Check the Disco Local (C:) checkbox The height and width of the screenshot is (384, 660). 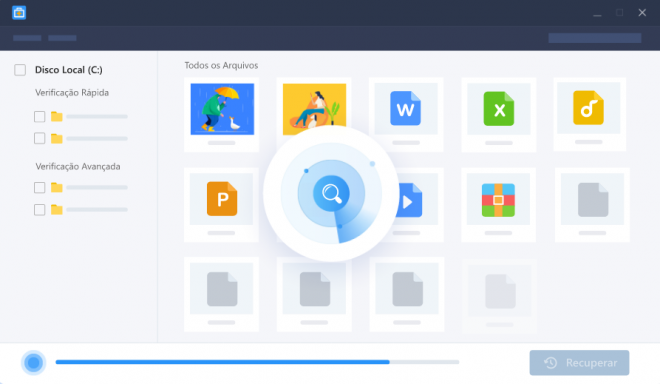20,70
